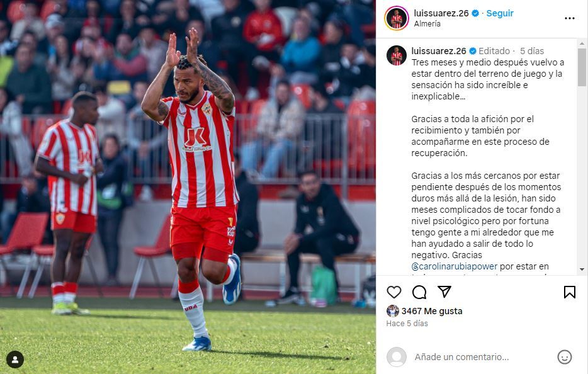Screen dimensions: 588x374
Task: Click small liker avatar beside likes count
Action: [393, 311]
